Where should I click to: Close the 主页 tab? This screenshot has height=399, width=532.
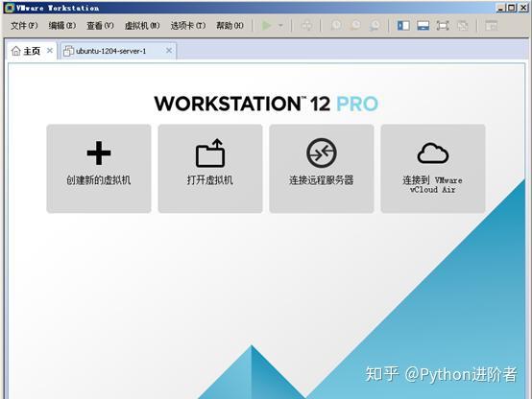click(x=50, y=51)
